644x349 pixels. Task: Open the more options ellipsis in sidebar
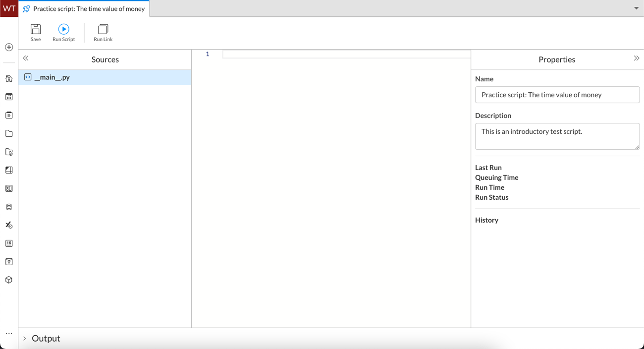click(9, 334)
